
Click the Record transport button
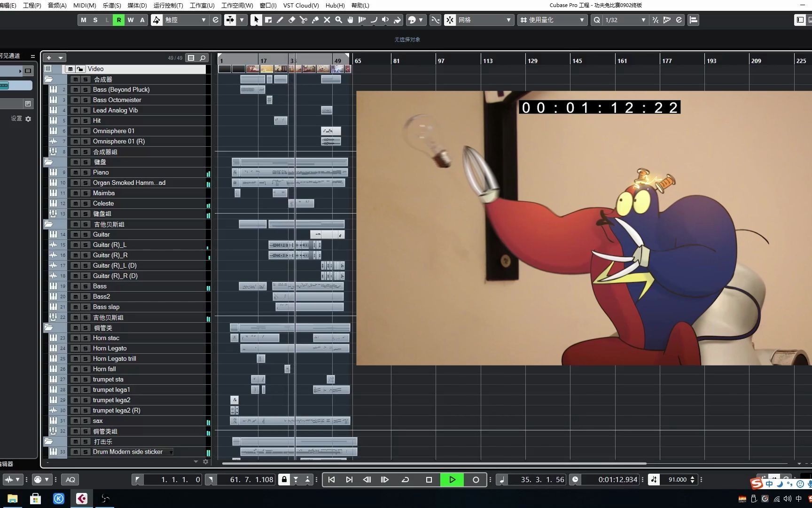(476, 480)
